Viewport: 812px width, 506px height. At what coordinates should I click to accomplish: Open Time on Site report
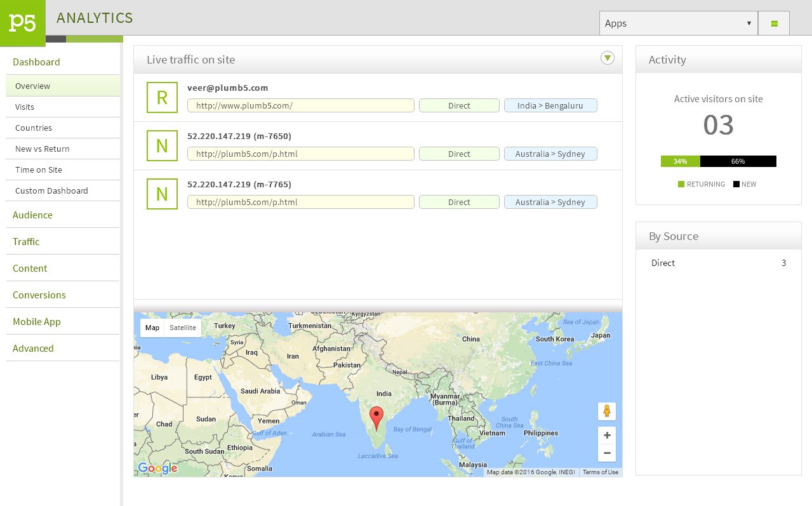(63, 170)
